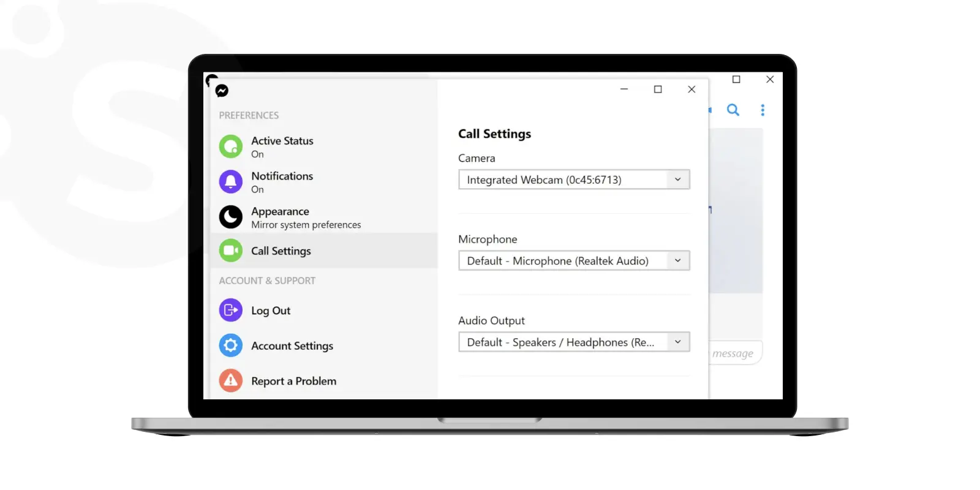Click the blue search magnifier icon
The image size is (980, 490).
tap(733, 110)
